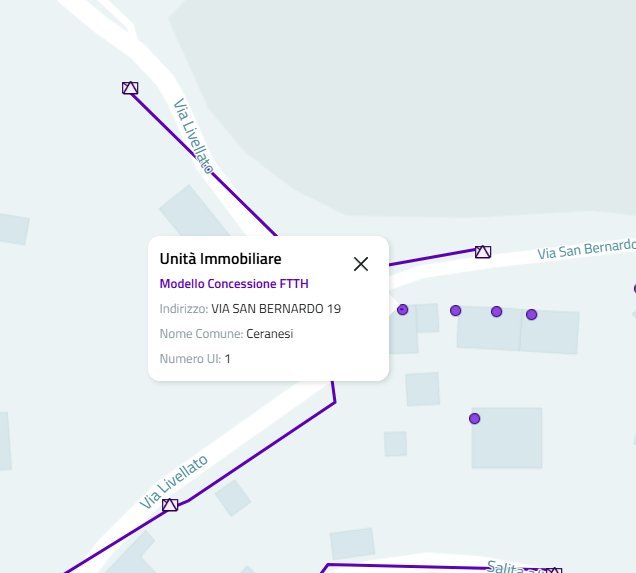
Task: Click the VIA SAN BERNARDO 19 address text
Action: coord(276,309)
